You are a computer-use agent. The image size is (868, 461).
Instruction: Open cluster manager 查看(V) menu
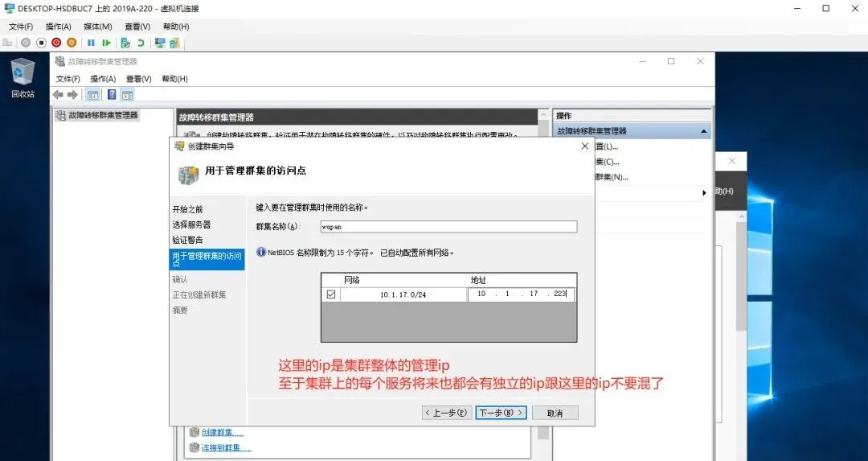[x=139, y=79]
